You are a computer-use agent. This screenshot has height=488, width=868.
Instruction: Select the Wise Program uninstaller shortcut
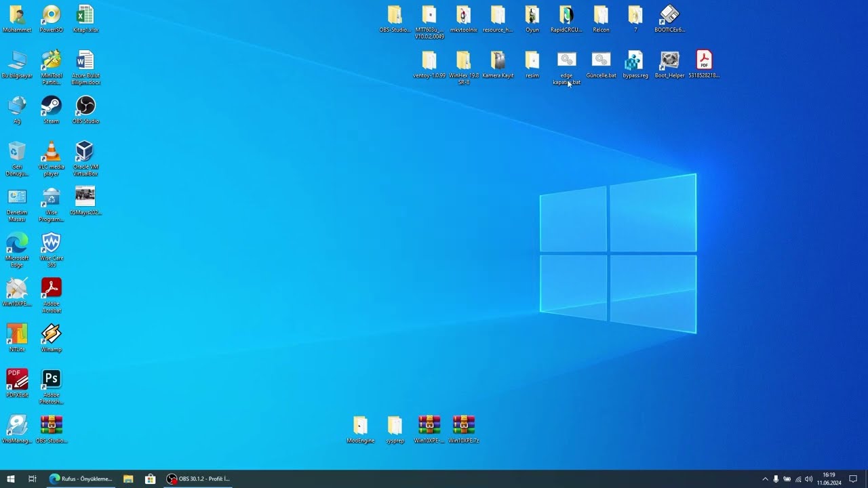51,205
